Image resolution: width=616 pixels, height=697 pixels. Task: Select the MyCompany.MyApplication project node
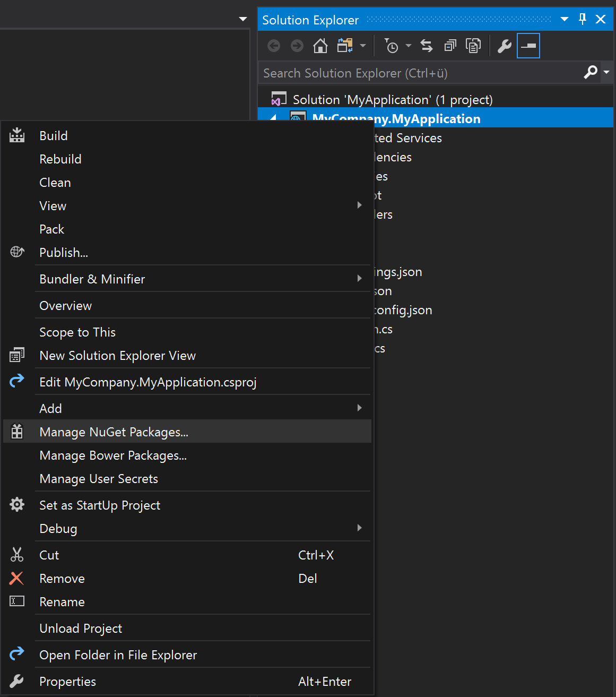pyautogui.click(x=396, y=119)
